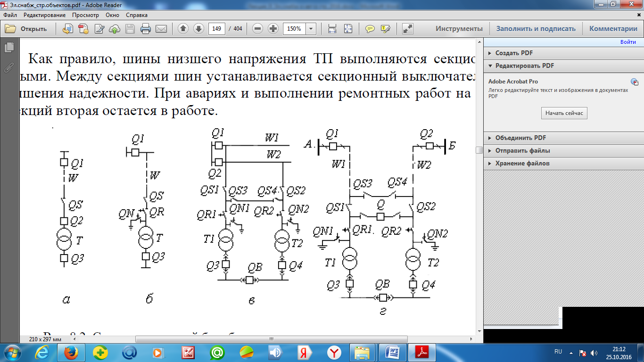Image resolution: width=644 pixels, height=362 pixels.
Task: Show page thumbnails side panel
Action: (8, 47)
